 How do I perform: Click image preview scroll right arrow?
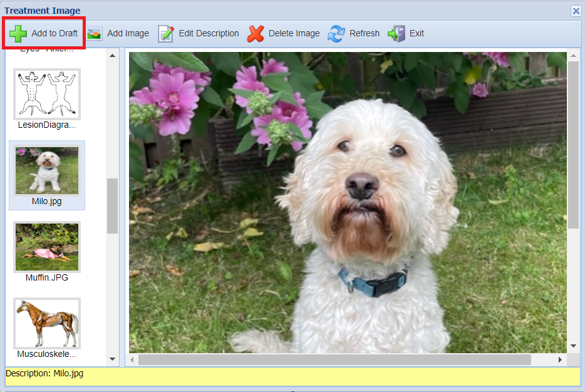click(x=560, y=359)
